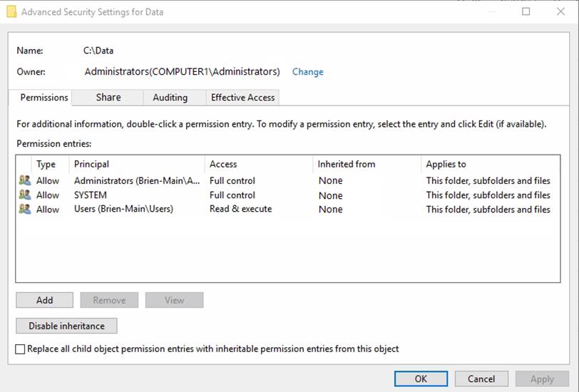The width and height of the screenshot is (579, 392).
Task: Click the Change owner link
Action: pos(307,72)
